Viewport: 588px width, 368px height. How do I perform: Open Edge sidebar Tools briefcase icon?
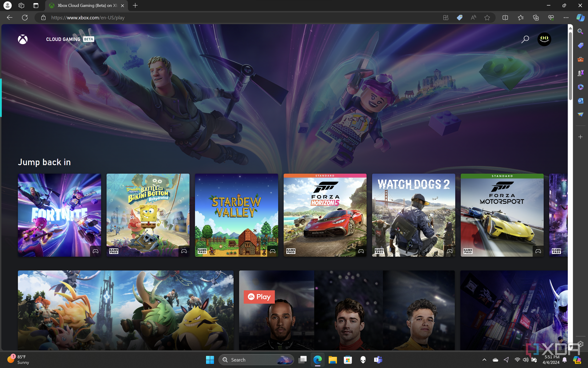(x=580, y=59)
